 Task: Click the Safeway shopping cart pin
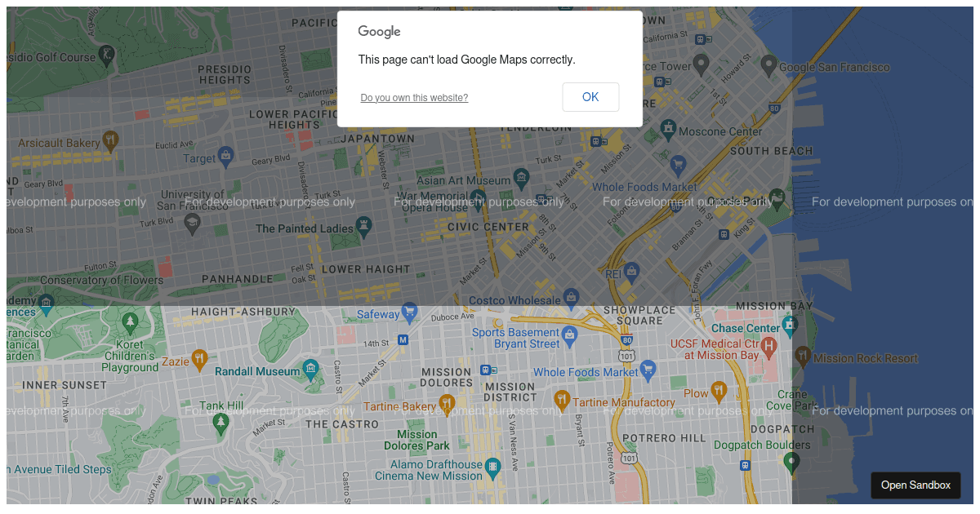(x=410, y=312)
